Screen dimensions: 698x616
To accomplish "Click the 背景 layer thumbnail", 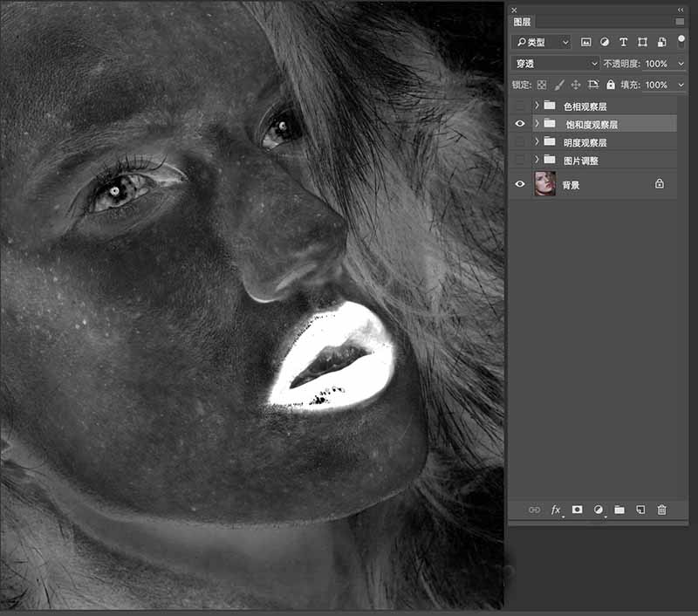I will pos(545,184).
